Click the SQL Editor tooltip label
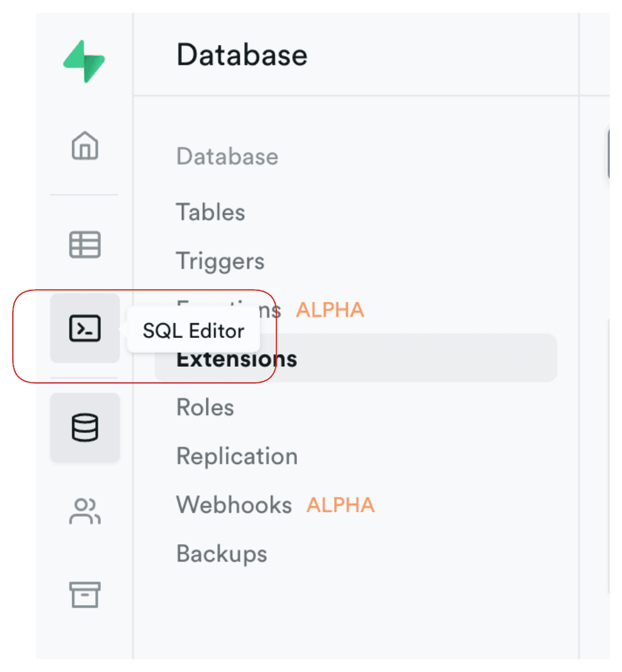 [x=193, y=331]
